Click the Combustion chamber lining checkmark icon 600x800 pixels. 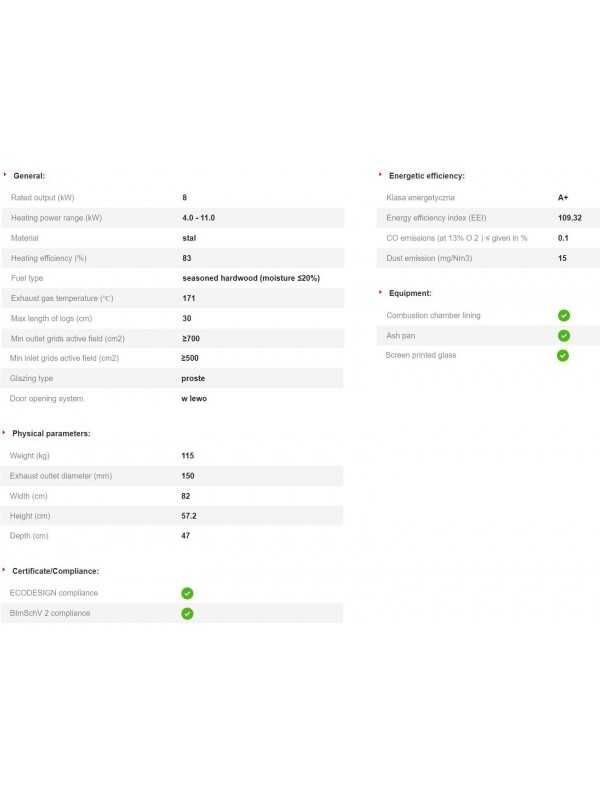563,315
